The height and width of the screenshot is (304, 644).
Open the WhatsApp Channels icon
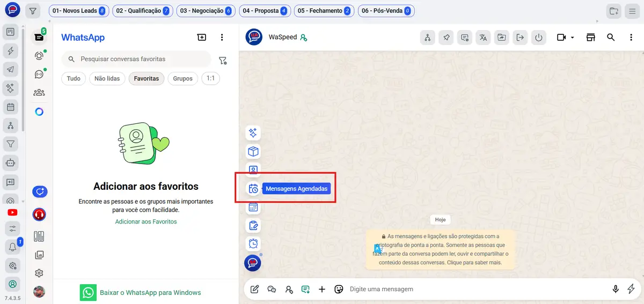39,75
